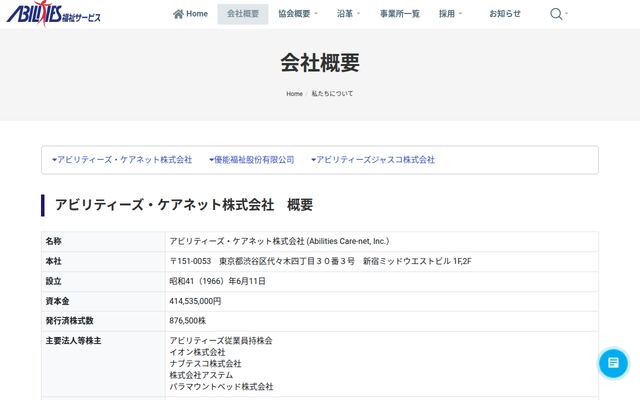
Task: Click the 私たちについて breadcrumb link
Action: [332, 94]
